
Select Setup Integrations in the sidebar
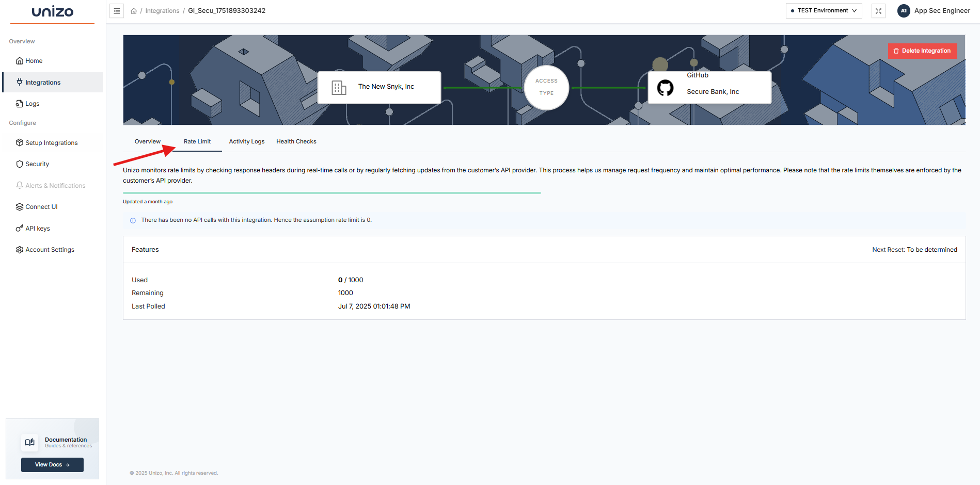tap(51, 142)
